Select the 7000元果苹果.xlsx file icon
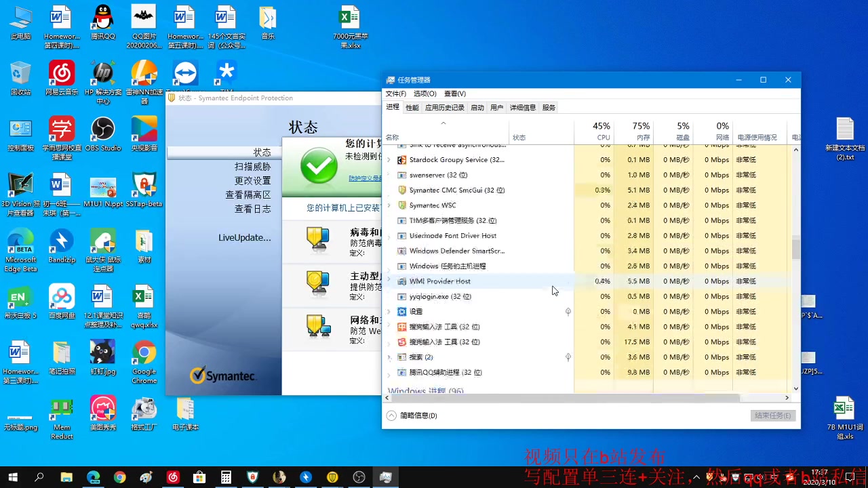The image size is (868, 488). click(350, 27)
